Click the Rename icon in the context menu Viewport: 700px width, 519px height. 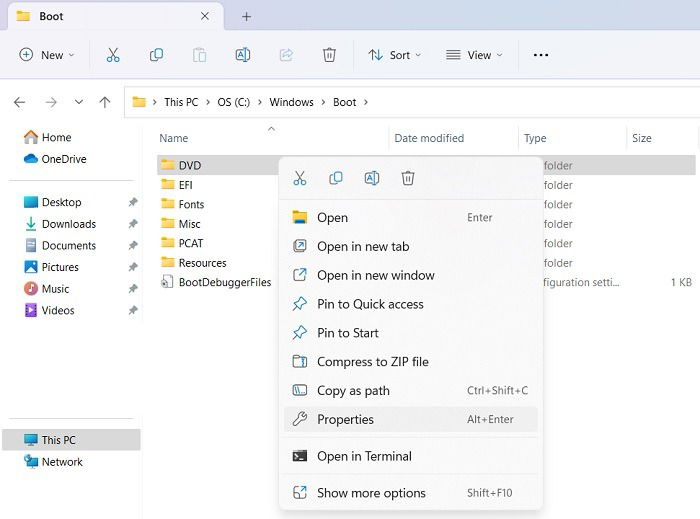click(372, 178)
